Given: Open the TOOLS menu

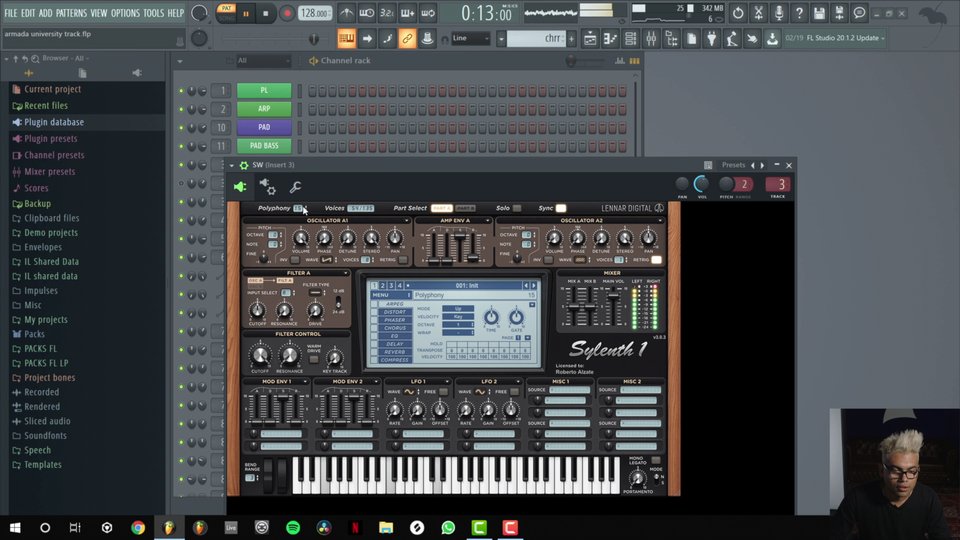Looking at the screenshot, I should pos(154,13).
